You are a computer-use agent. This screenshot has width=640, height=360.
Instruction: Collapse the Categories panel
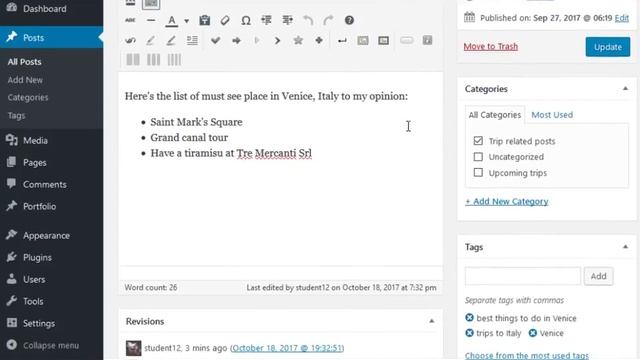coord(625,89)
